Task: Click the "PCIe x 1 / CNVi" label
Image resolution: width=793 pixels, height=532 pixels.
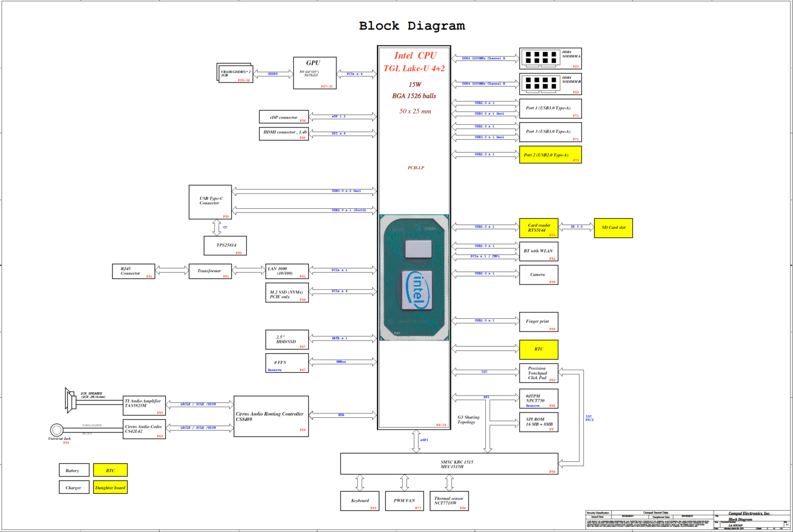Action: [485, 256]
